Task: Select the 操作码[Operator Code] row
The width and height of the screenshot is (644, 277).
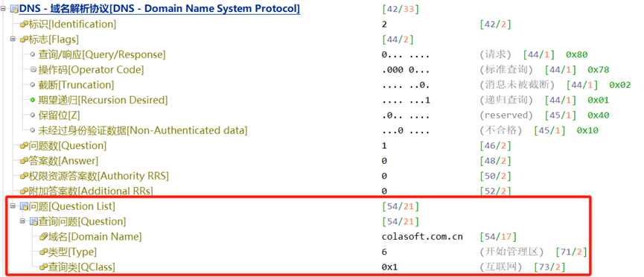Action: click(x=91, y=70)
